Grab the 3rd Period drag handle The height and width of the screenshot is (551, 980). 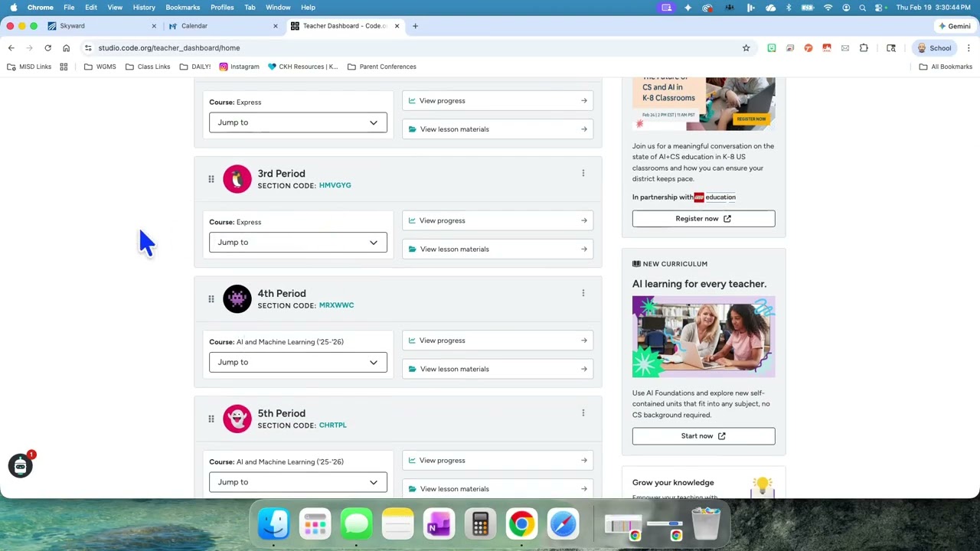211,179
